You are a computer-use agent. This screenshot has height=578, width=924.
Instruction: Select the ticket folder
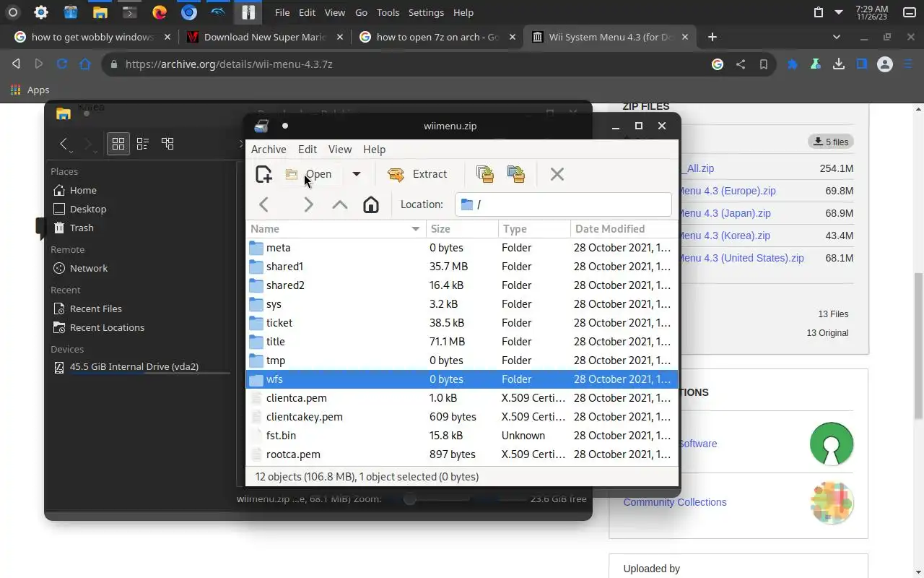click(462, 323)
